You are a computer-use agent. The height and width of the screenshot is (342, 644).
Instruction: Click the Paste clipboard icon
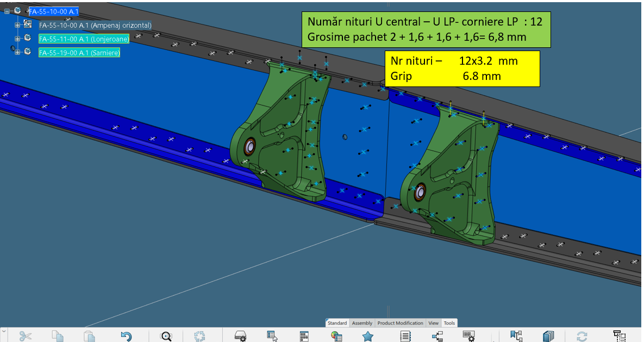(90, 336)
